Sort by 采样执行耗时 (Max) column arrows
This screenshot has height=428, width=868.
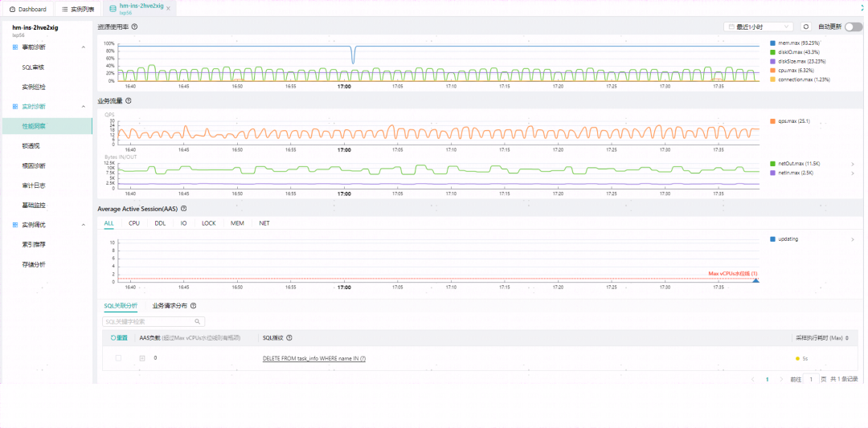pyautogui.click(x=847, y=338)
